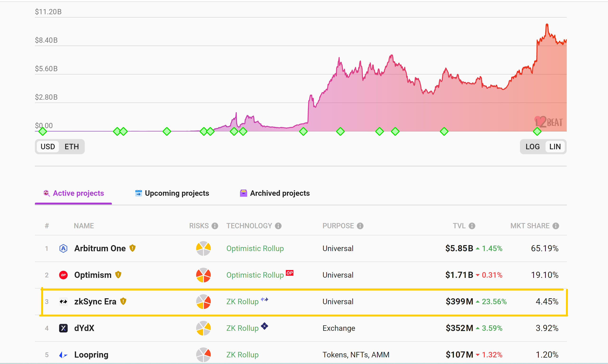Click the Active projects magnifier icon
Viewport: 608px width, 364px height.
[x=47, y=193]
